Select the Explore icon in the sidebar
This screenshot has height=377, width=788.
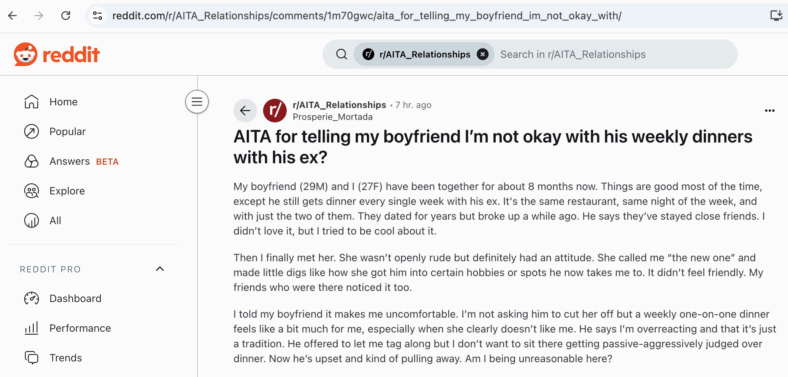31,191
